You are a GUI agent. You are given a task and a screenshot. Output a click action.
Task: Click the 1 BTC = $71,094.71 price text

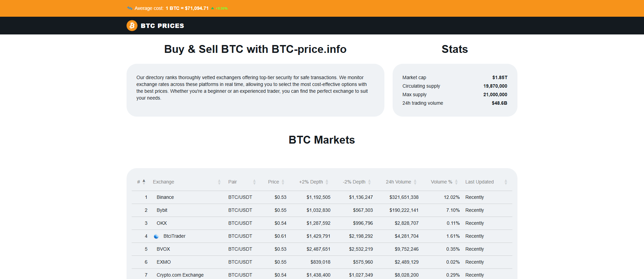tap(187, 8)
